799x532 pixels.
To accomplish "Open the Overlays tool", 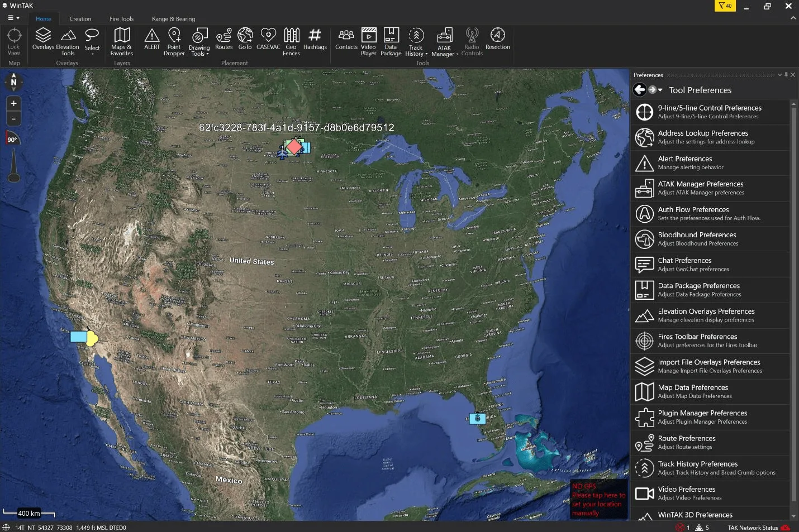I will pos(43,40).
